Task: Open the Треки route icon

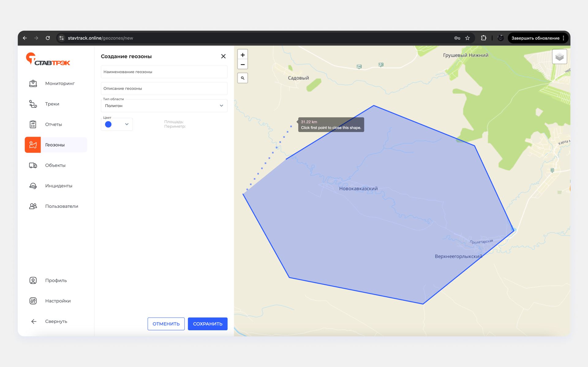Action: pos(33,104)
